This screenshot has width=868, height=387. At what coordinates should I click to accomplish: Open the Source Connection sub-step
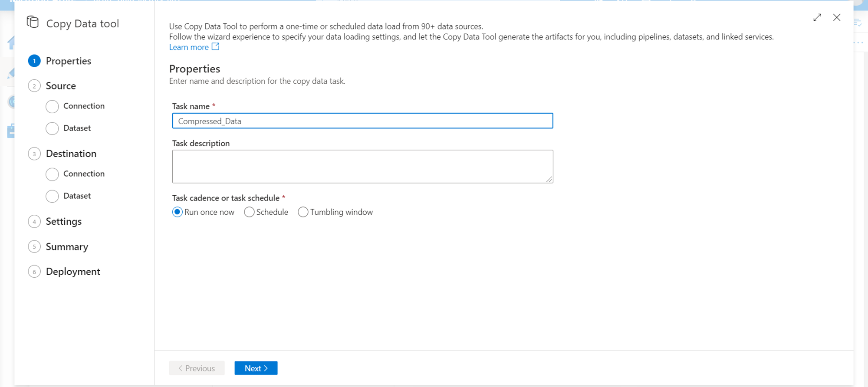pos(84,106)
